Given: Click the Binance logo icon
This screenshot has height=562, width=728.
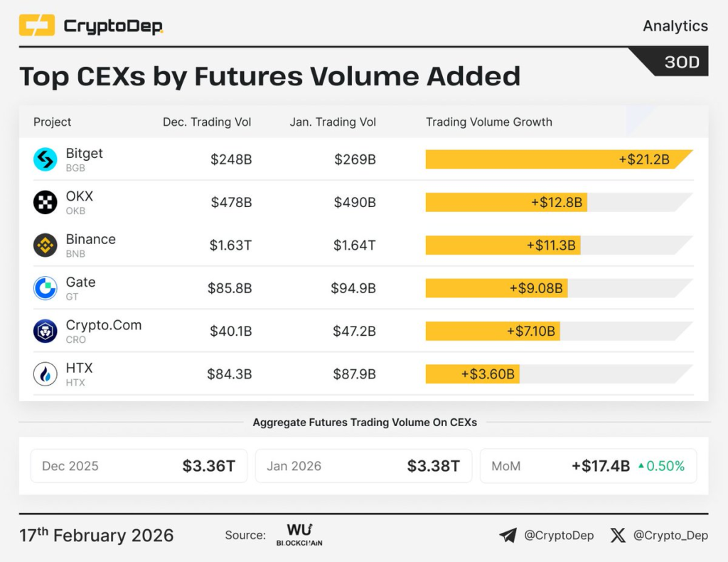Looking at the screenshot, I should pos(45,245).
